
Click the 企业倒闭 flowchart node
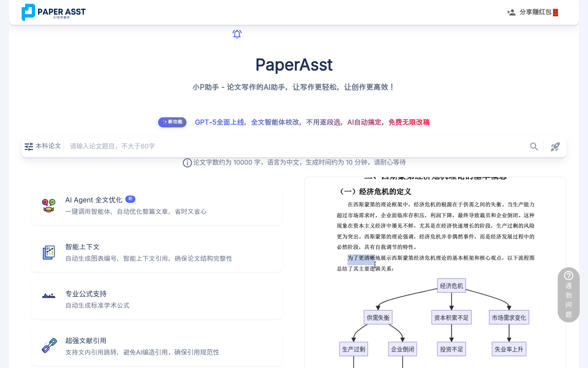[x=403, y=349]
